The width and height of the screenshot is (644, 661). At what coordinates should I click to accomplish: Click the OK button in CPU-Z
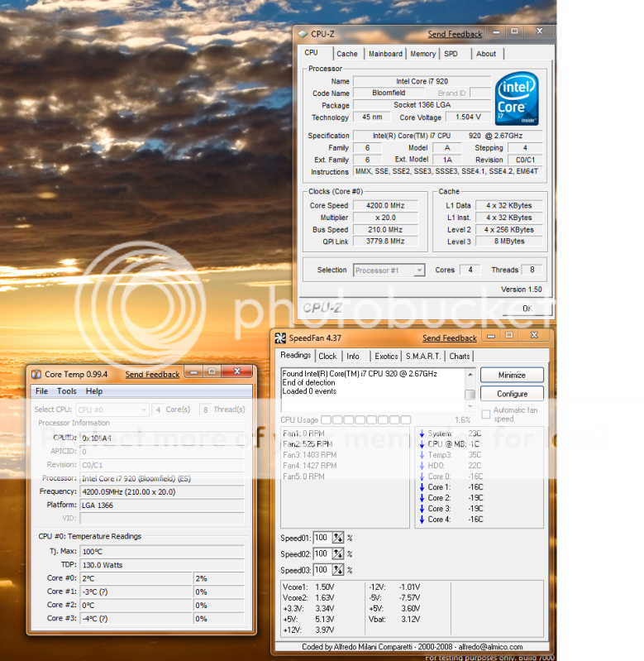pos(527,308)
